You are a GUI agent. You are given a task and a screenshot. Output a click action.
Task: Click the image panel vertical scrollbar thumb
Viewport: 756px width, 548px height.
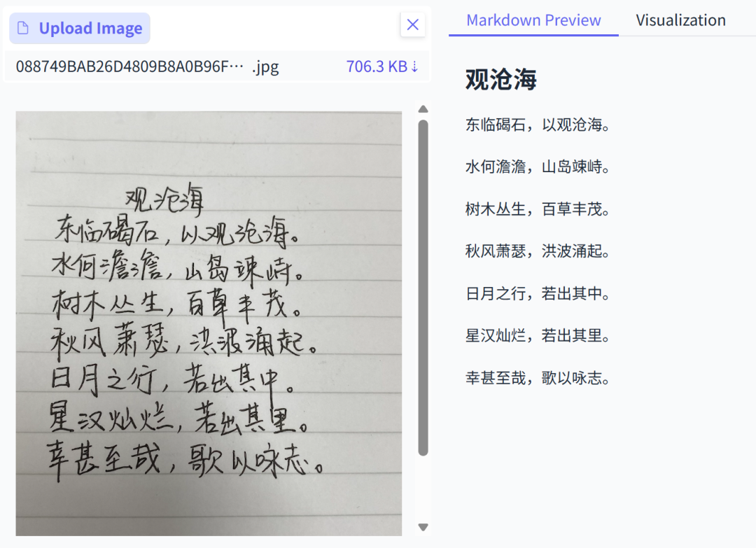pyautogui.click(x=423, y=287)
